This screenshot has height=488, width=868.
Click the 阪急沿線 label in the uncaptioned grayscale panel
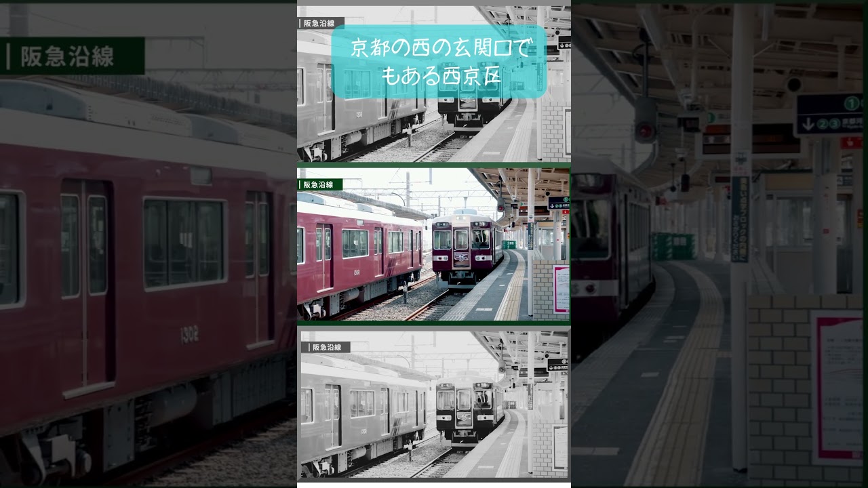[x=325, y=347]
